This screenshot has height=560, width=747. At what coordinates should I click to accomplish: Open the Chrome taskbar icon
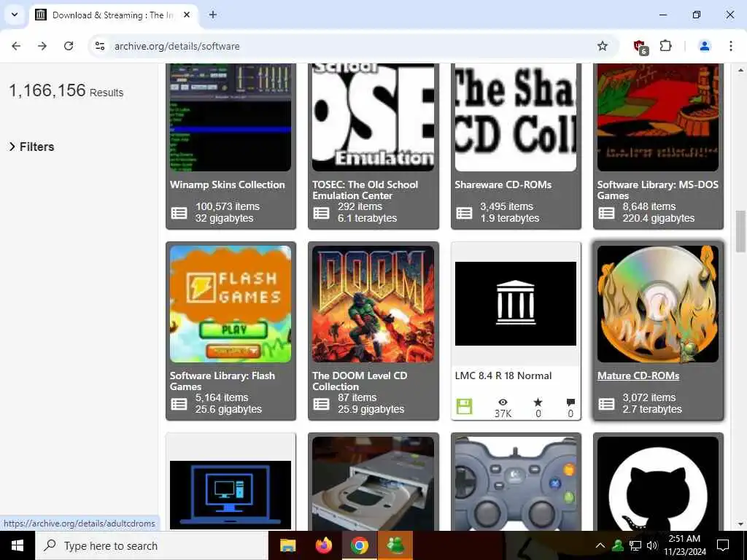point(360,545)
